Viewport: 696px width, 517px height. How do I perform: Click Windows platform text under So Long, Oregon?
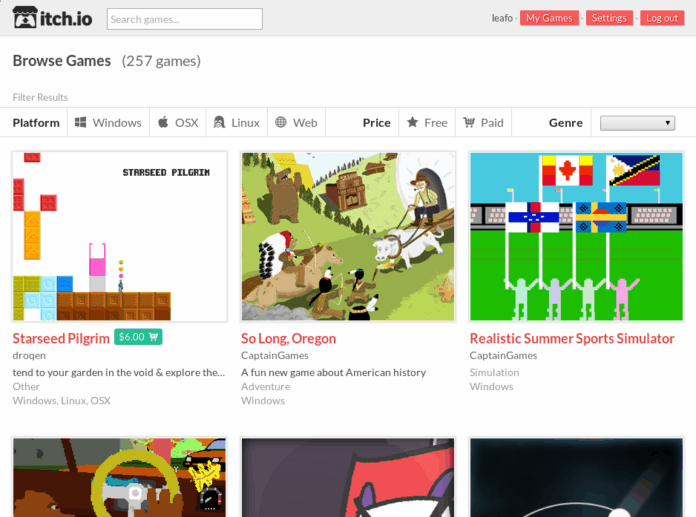tap(263, 401)
